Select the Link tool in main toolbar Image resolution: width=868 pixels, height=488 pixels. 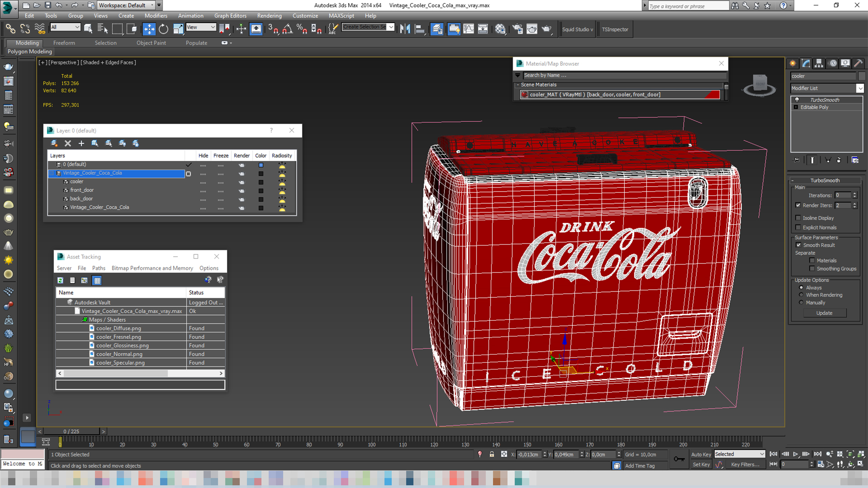point(10,29)
